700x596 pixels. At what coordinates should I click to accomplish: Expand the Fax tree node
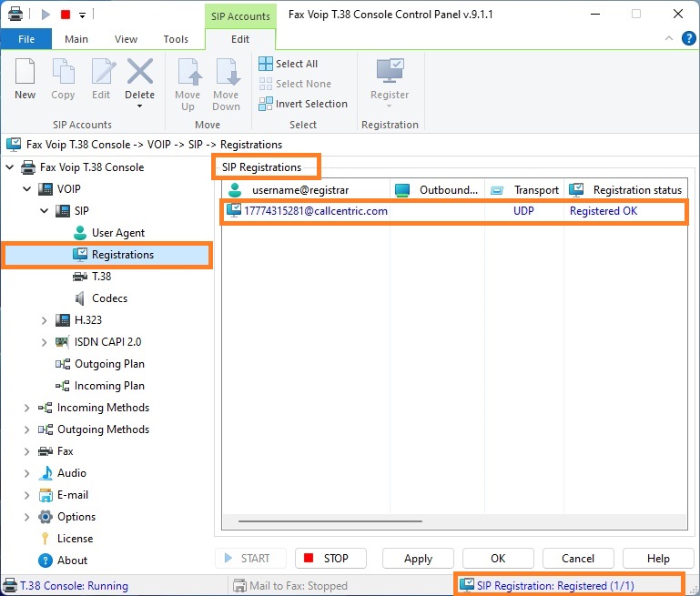26,451
